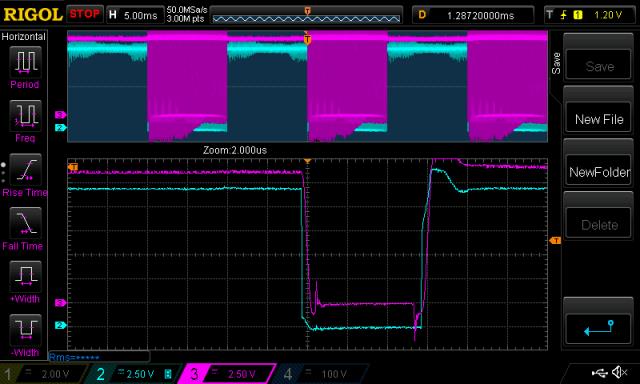Select the Period measurement icon
The image size is (640, 384).
coord(25,62)
